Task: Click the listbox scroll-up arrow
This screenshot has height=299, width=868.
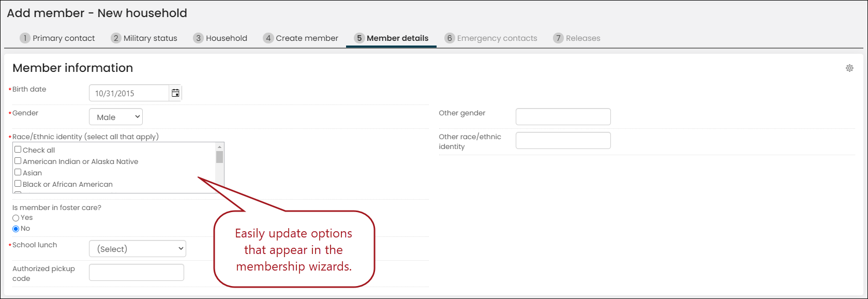Action: click(219, 147)
